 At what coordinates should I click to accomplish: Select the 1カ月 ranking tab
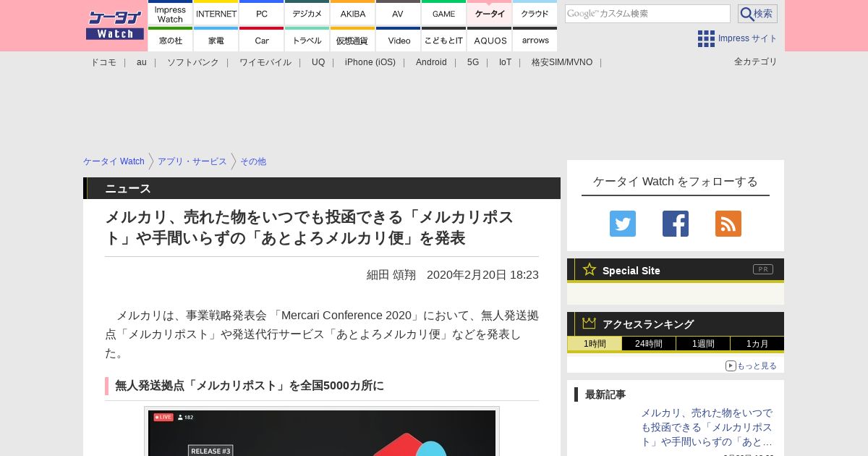(x=757, y=344)
